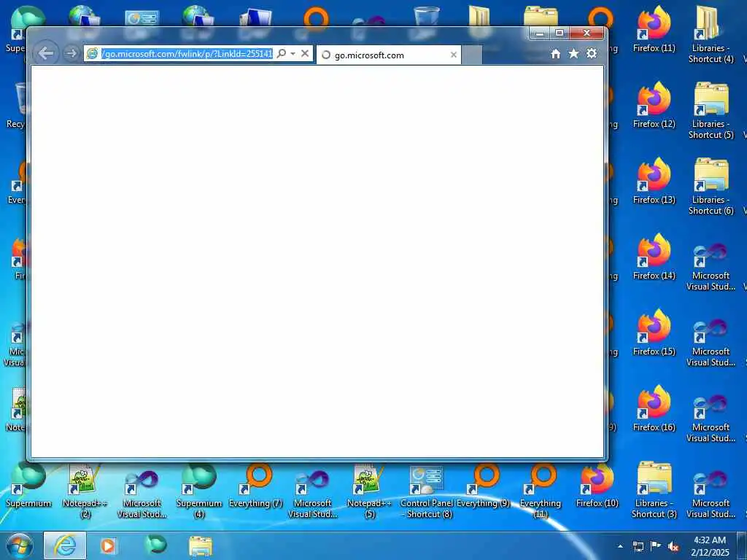Image resolution: width=747 pixels, height=560 pixels.
Task: Launch Windows Media Player from the taskbar
Action: point(108,545)
